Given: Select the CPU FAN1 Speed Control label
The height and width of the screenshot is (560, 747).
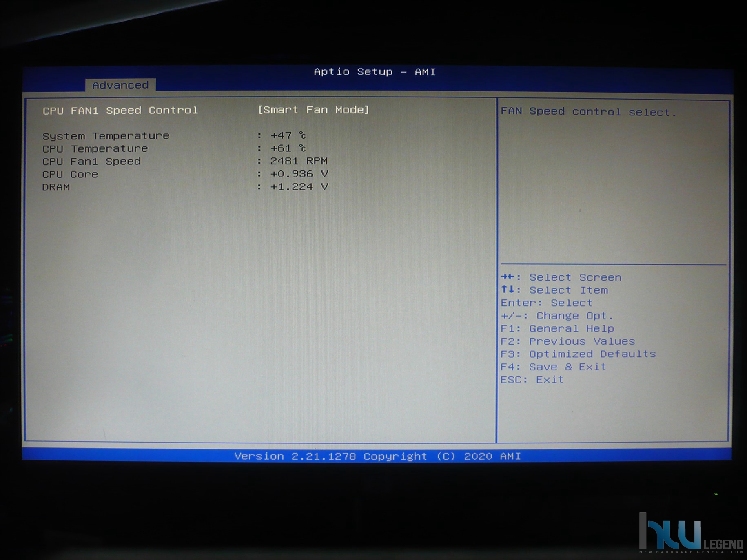Looking at the screenshot, I should 120,110.
